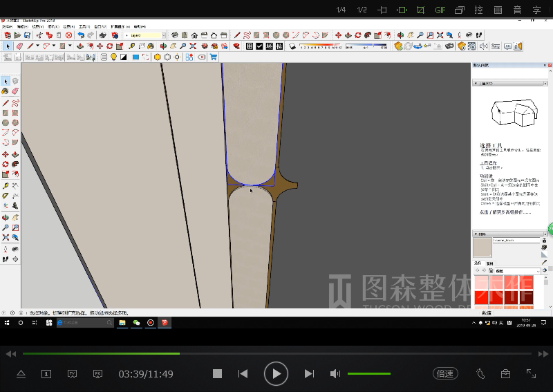
Task: Open the playback speed (倍速) menu
Action: [x=445, y=373]
